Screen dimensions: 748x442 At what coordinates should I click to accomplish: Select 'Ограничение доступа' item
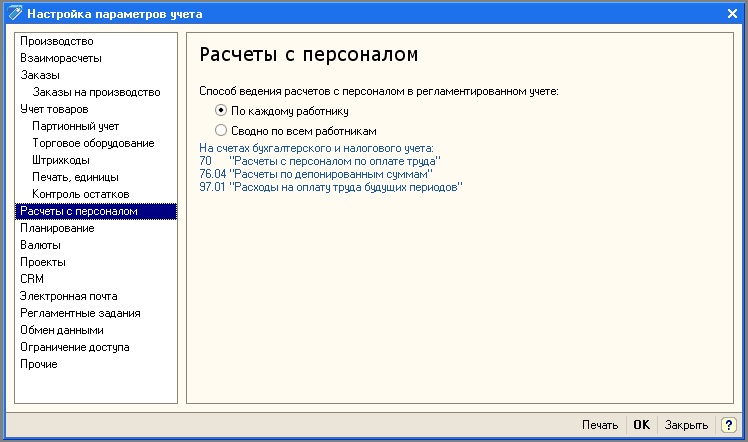[x=74, y=347]
